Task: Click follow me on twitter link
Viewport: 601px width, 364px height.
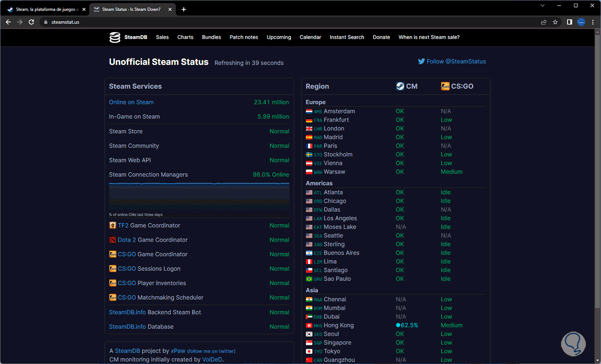Action: click(x=211, y=351)
